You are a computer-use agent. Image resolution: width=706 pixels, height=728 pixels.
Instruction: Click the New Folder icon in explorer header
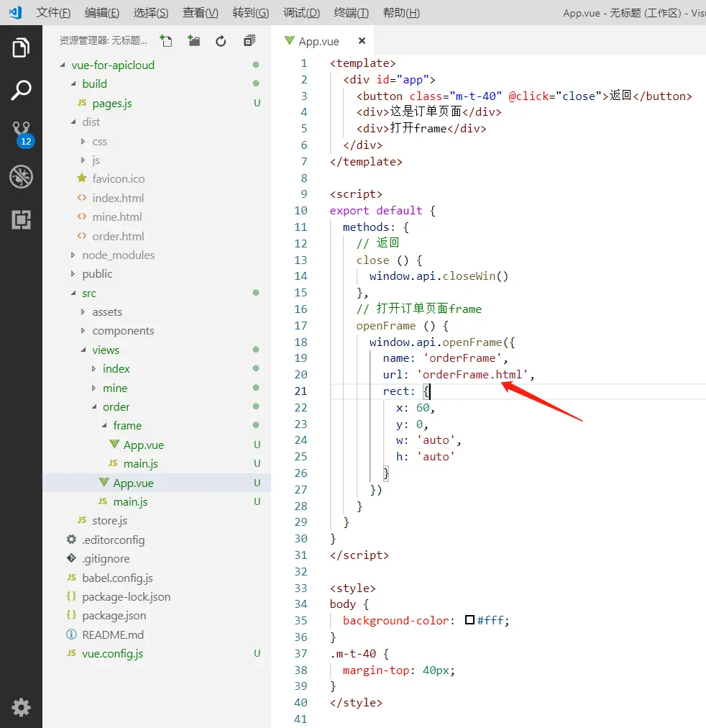(x=194, y=41)
